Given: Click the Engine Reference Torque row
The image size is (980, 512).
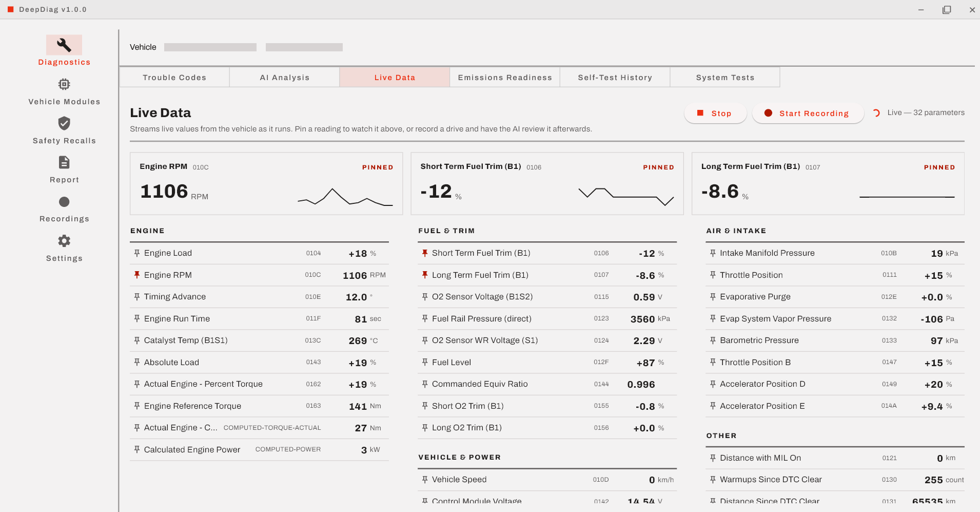Looking at the screenshot, I should tap(259, 406).
